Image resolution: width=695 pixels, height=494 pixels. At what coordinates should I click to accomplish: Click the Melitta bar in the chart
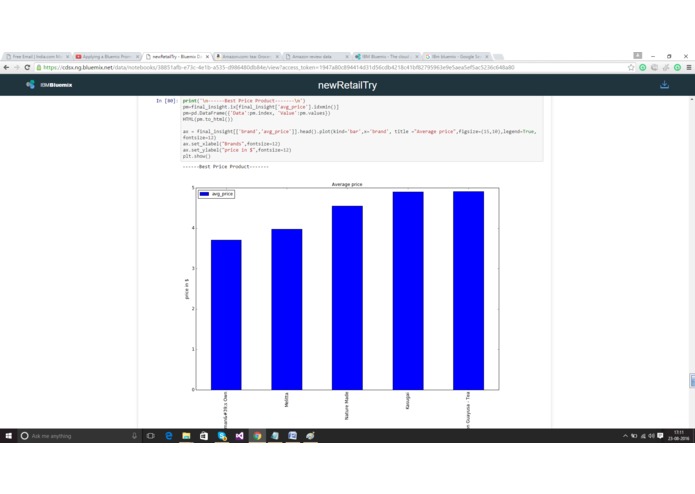coord(287,309)
